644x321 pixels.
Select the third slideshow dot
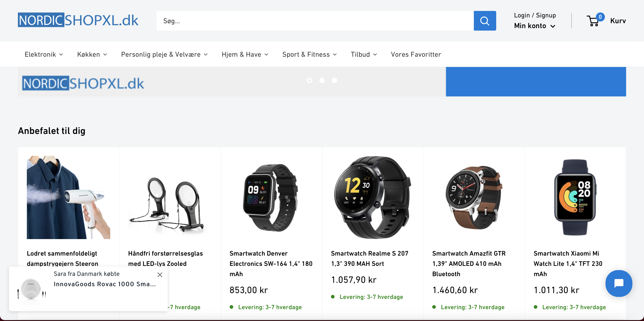coord(334,80)
